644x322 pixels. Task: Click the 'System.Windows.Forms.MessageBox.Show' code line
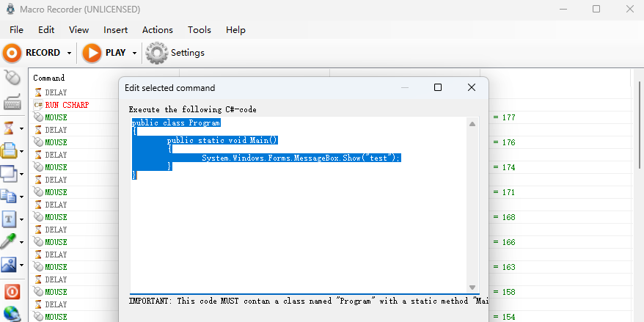click(x=301, y=158)
